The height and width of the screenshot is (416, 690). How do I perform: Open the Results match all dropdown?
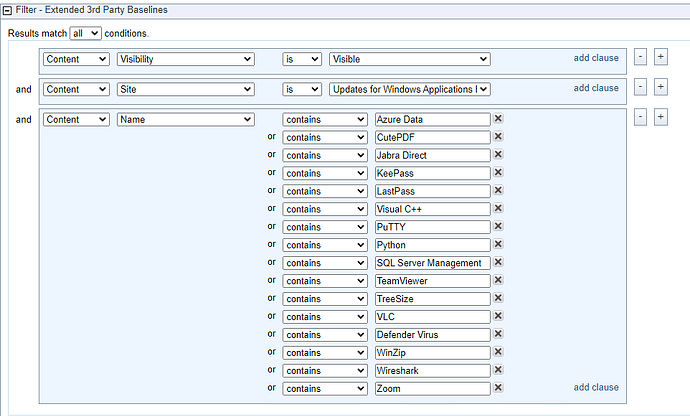pos(85,33)
